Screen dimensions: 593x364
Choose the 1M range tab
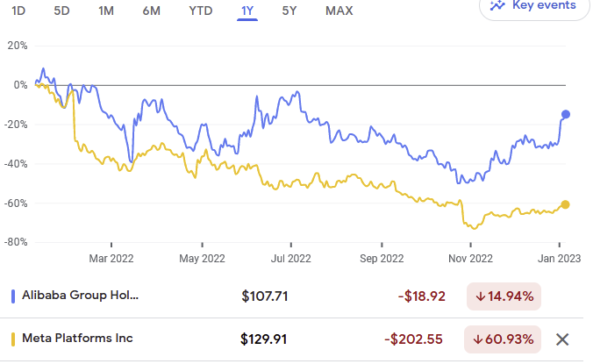click(106, 11)
